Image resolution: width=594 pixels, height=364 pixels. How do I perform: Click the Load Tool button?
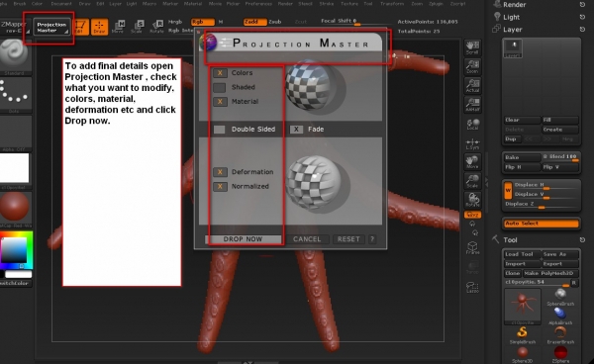(x=522, y=254)
